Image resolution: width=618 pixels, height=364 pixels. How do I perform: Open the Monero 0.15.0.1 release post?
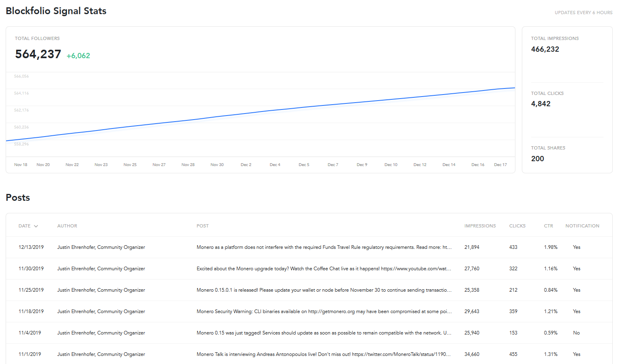[x=324, y=290]
